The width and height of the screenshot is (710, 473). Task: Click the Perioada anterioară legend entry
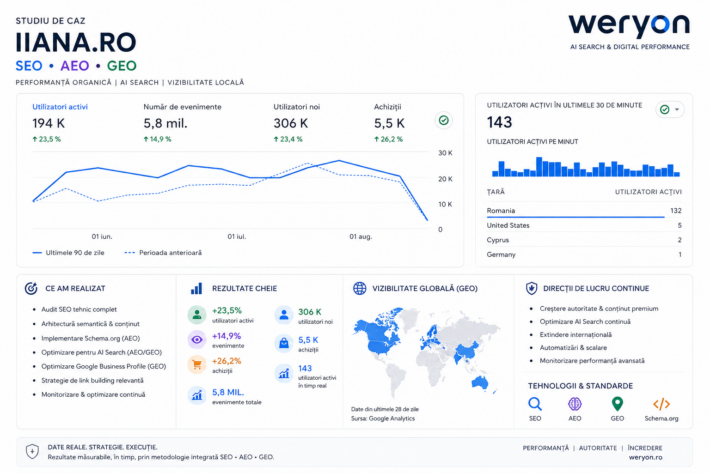coord(163,253)
